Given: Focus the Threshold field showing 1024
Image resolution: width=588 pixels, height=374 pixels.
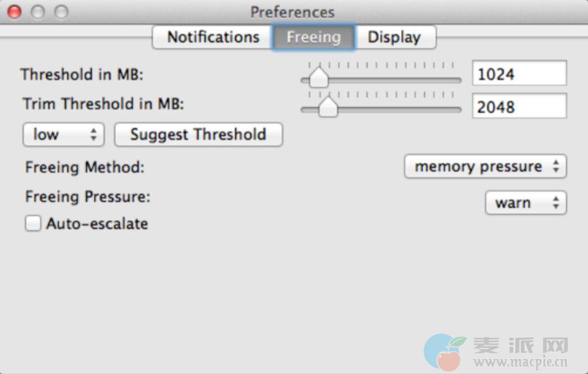Looking at the screenshot, I should pos(519,74).
